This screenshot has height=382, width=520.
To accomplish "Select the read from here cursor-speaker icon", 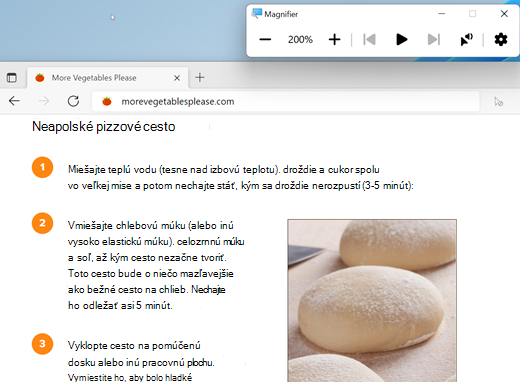I will [466, 40].
